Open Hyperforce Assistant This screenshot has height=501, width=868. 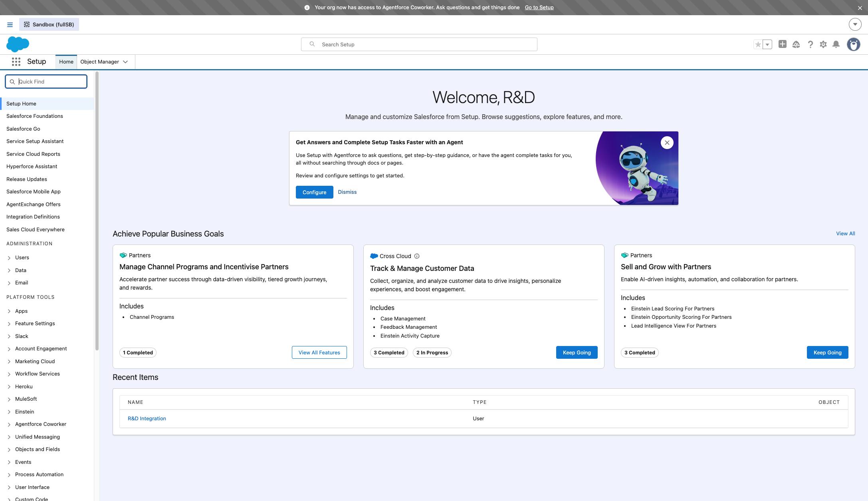click(x=32, y=167)
